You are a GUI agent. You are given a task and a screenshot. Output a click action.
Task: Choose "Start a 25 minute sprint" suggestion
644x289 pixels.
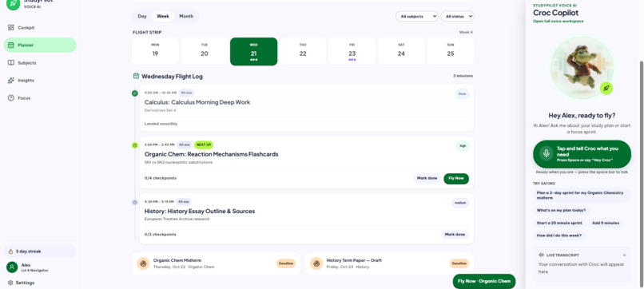(x=559, y=223)
